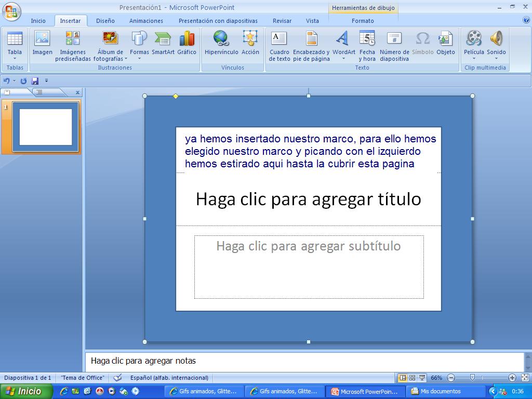
Task: Click the 66% zoom level button
Action: (436, 378)
